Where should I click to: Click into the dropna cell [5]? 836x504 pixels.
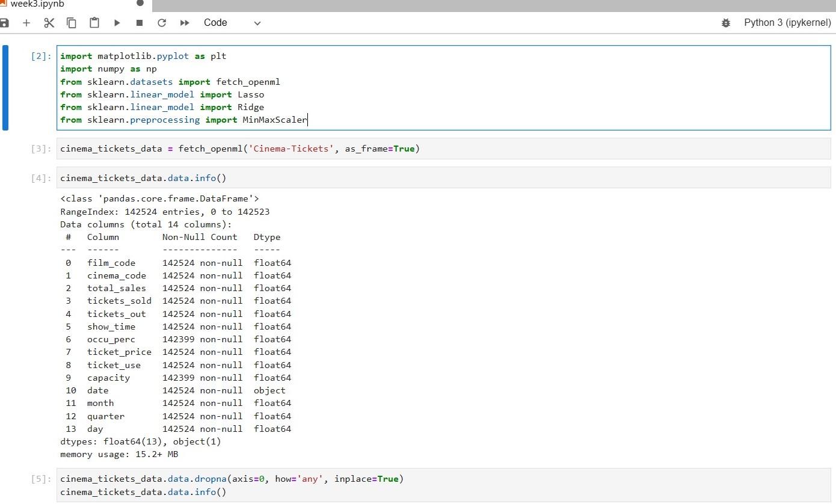[444, 485]
